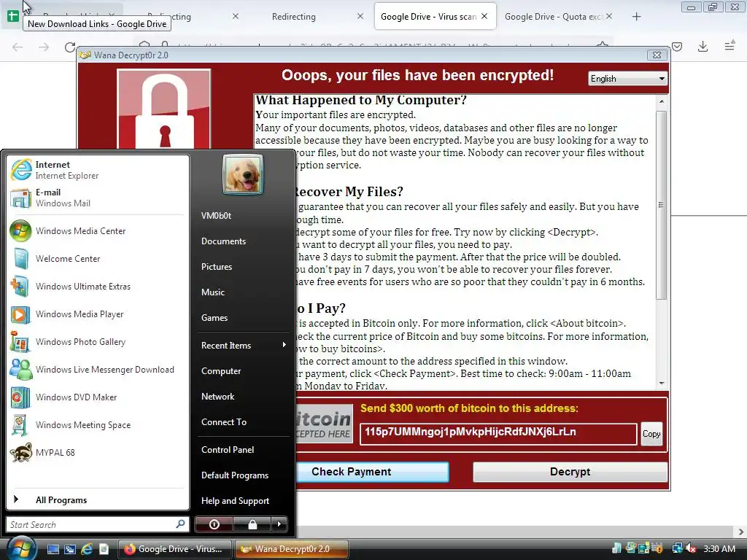Screen dimensions: 747x560
Task: Click the Start menu lock button
Action: 252,524
